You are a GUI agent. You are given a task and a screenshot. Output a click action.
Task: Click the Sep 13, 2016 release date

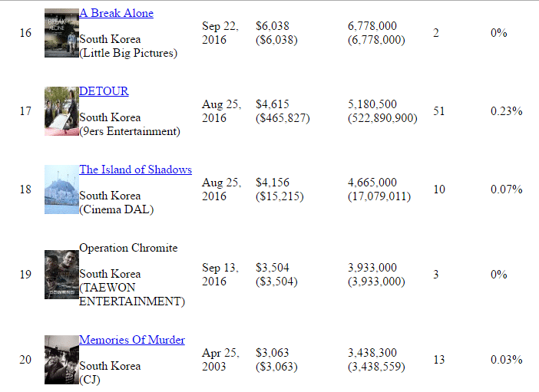tap(221, 274)
